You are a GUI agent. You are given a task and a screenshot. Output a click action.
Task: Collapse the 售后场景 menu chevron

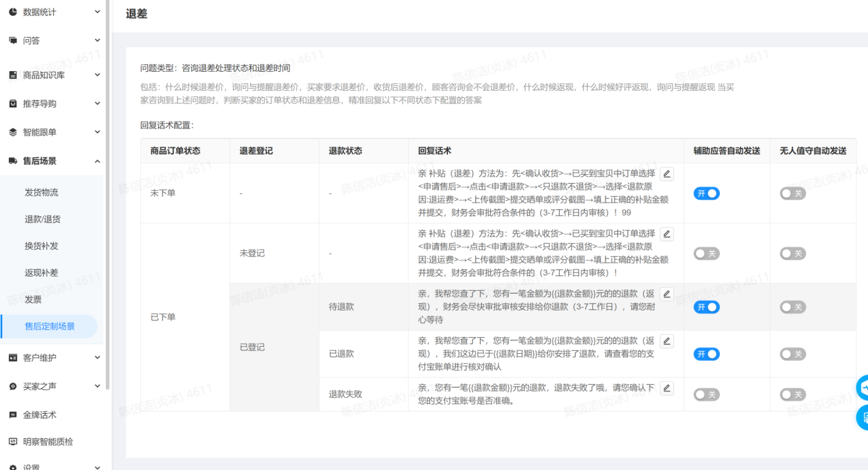point(97,161)
